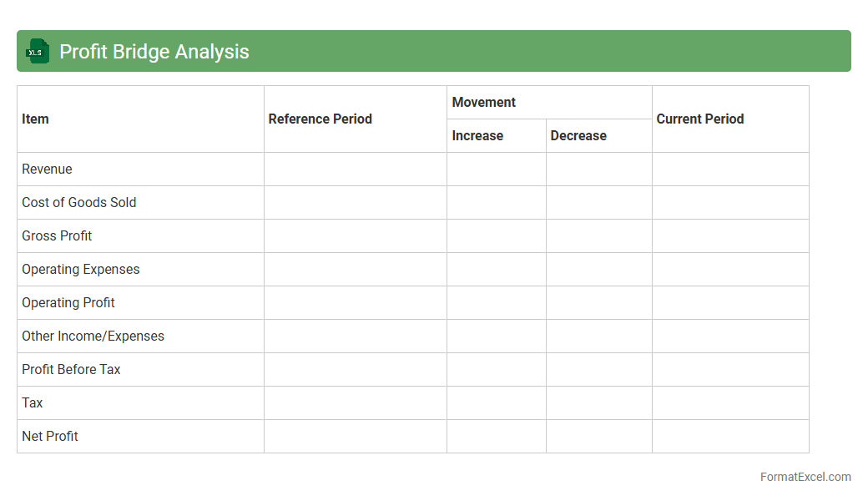The width and height of the screenshot is (868, 501).
Task: Select the Reference Period column header
Action: [320, 119]
